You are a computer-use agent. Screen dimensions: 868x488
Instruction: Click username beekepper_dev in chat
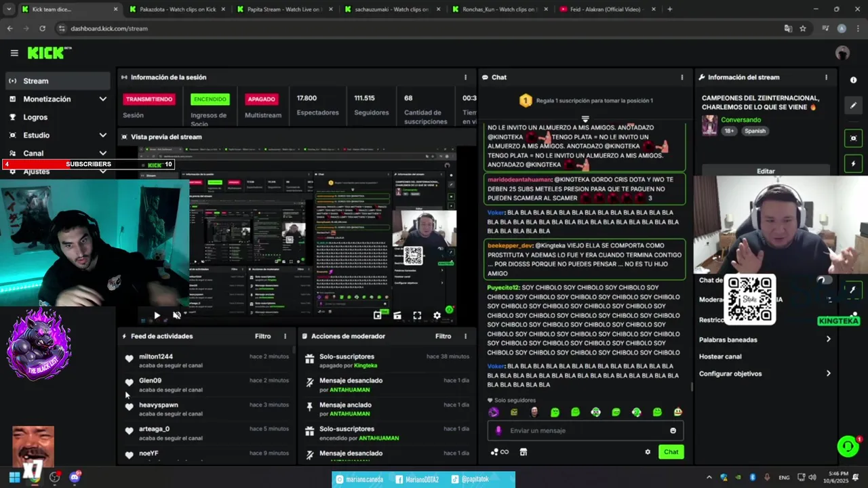click(510, 245)
